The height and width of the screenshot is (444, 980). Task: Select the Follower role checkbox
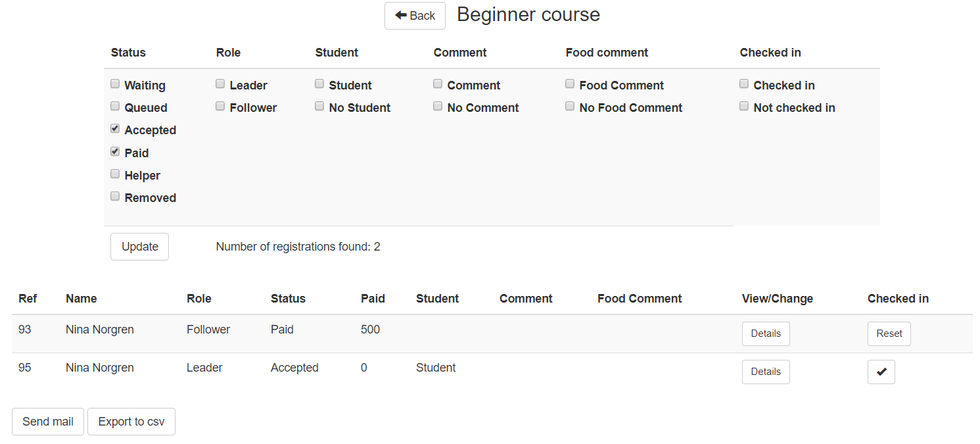[x=220, y=107]
